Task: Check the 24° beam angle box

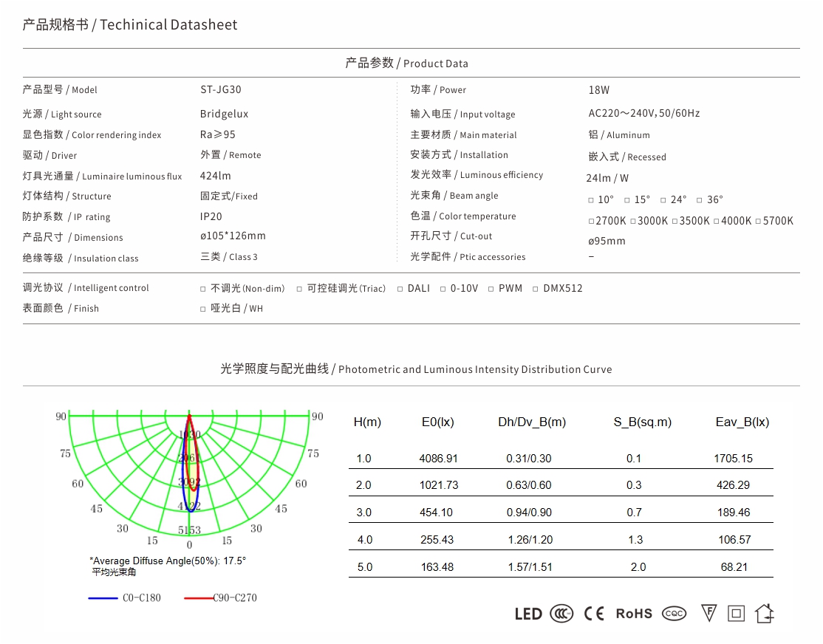Action: [x=663, y=200]
